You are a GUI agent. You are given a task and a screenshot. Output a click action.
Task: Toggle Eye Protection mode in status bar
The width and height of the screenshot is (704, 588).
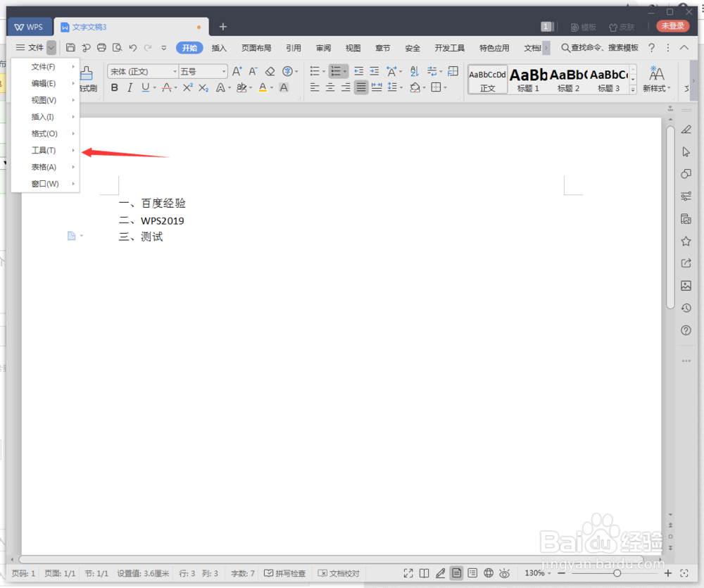point(505,573)
